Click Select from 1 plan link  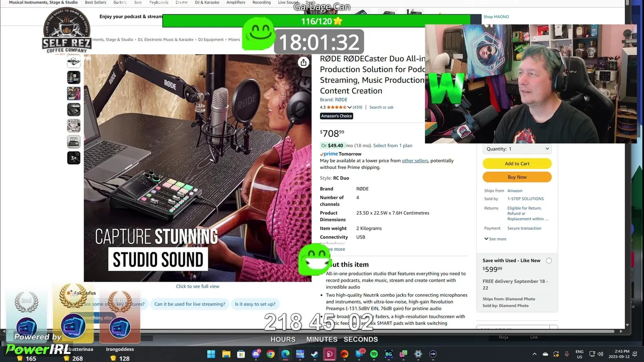[392, 146]
